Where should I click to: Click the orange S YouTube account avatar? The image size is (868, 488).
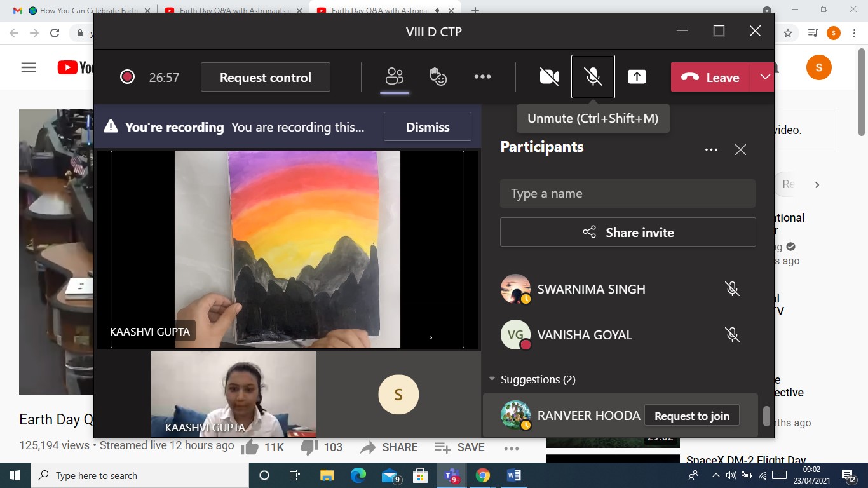819,67
